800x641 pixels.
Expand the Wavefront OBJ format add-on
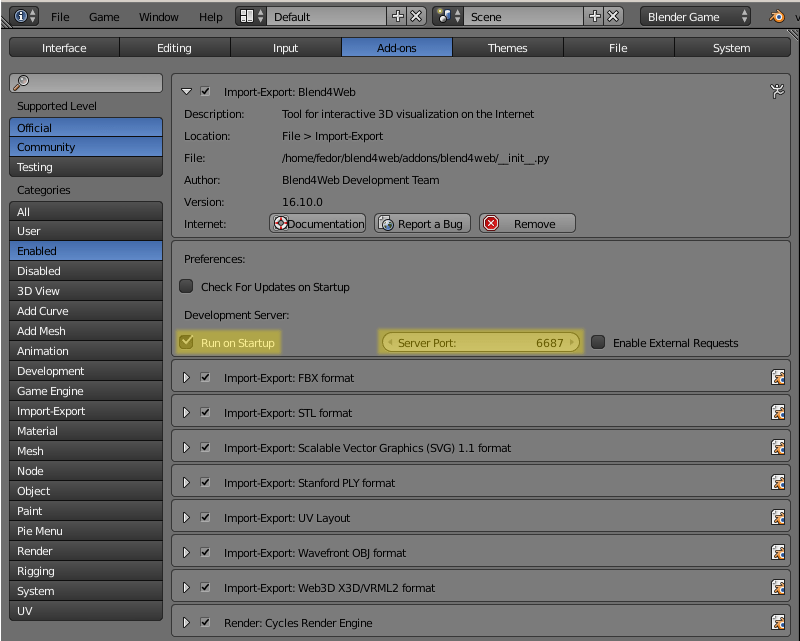[186, 553]
